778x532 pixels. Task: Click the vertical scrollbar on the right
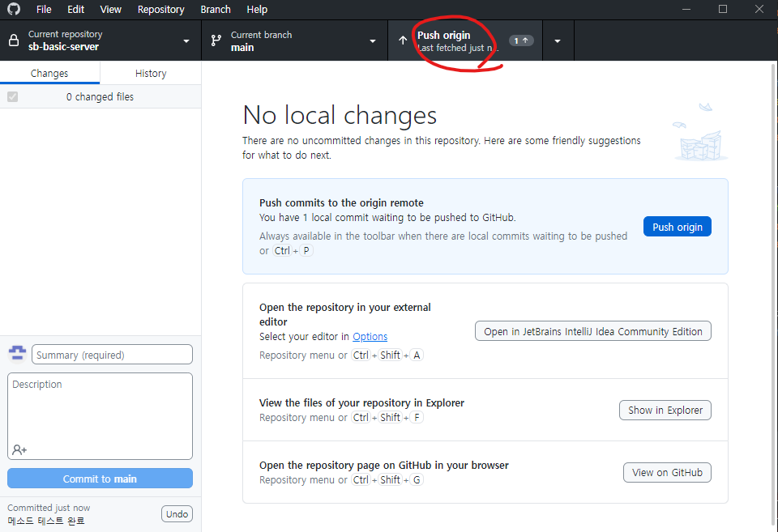click(x=773, y=296)
